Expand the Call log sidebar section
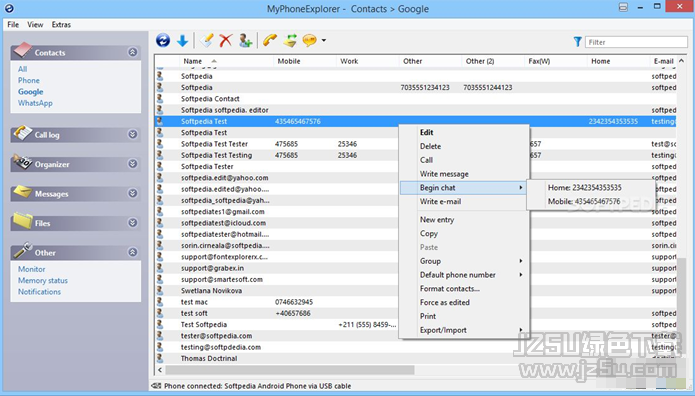Viewport: 695px width, 396px height. tap(133, 134)
